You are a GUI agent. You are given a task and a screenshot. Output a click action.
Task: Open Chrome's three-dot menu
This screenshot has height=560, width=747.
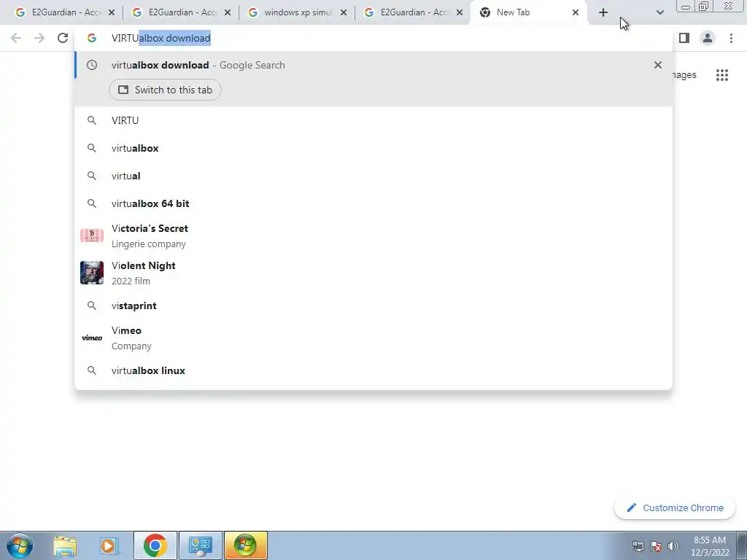731,38
